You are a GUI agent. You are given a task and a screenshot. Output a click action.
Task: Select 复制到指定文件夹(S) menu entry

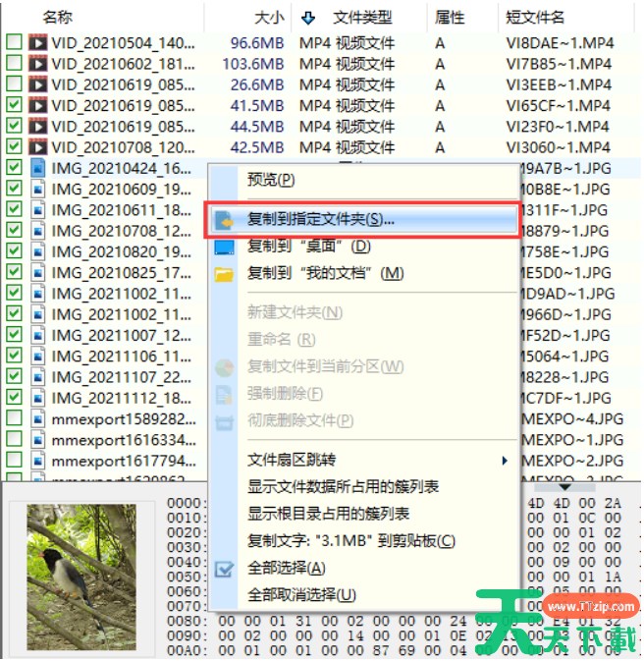[x=361, y=220]
